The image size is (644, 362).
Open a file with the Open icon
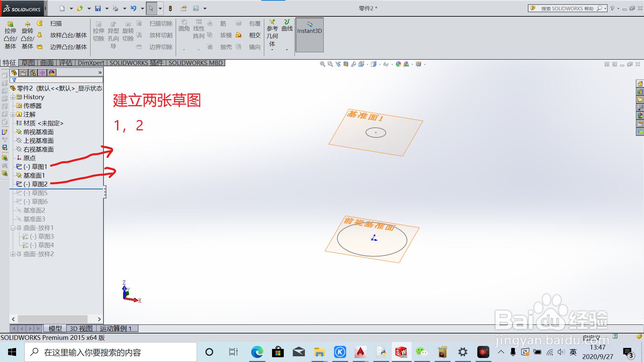coord(80,8)
